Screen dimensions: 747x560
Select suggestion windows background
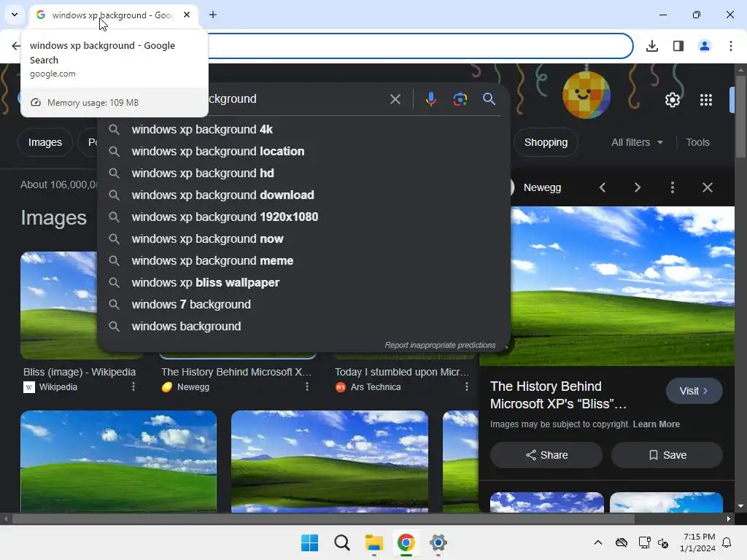303,327
